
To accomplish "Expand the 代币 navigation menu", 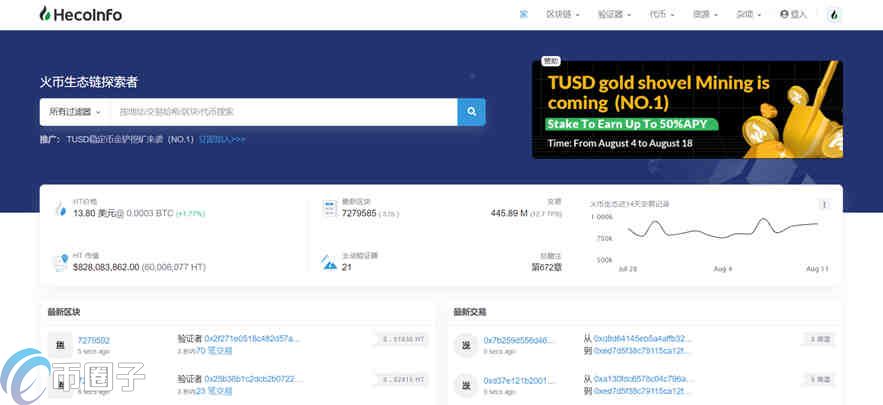I will (x=662, y=15).
